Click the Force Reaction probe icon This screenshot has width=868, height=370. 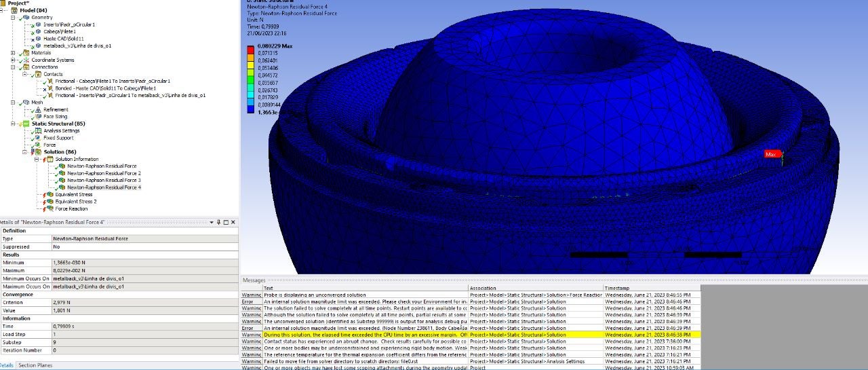[x=50, y=208]
